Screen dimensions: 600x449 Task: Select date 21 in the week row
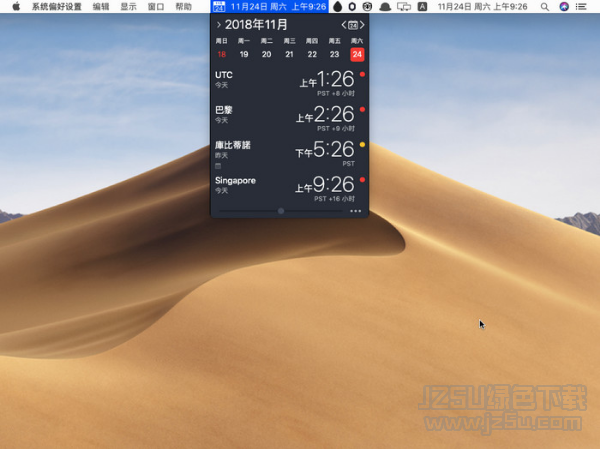click(x=289, y=54)
